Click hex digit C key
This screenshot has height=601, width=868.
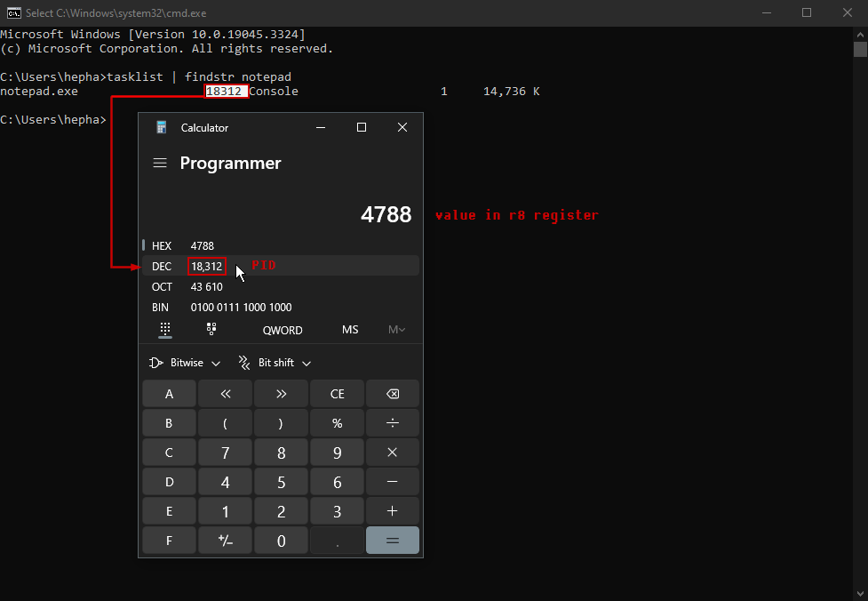tap(169, 453)
